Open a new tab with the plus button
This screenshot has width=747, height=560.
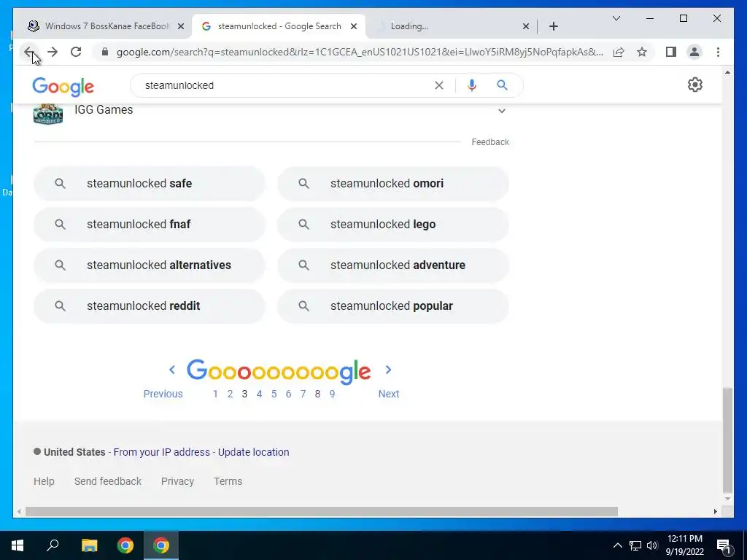click(553, 26)
